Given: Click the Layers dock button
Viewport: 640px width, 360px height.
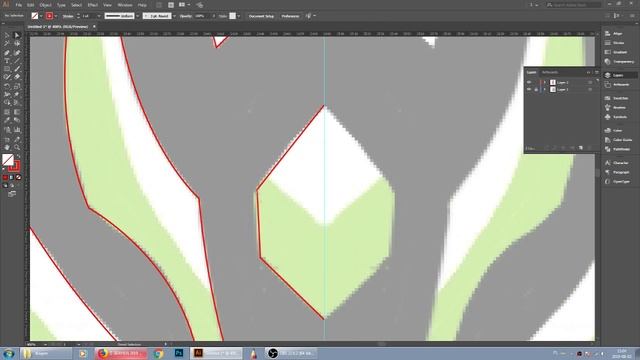Looking at the screenshot, I should 619,75.
